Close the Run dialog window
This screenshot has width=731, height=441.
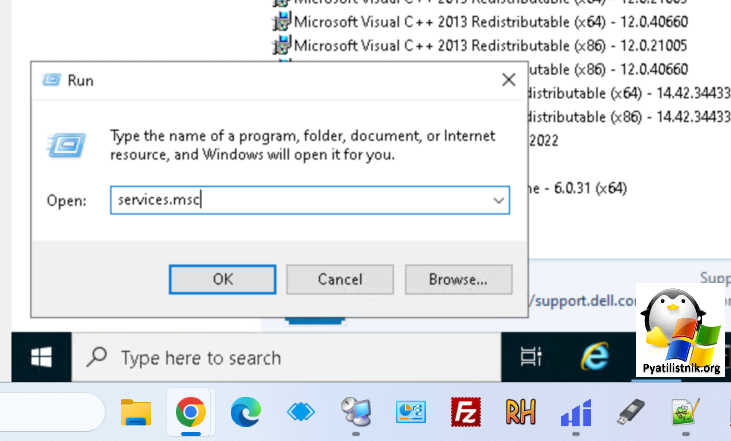click(x=508, y=80)
